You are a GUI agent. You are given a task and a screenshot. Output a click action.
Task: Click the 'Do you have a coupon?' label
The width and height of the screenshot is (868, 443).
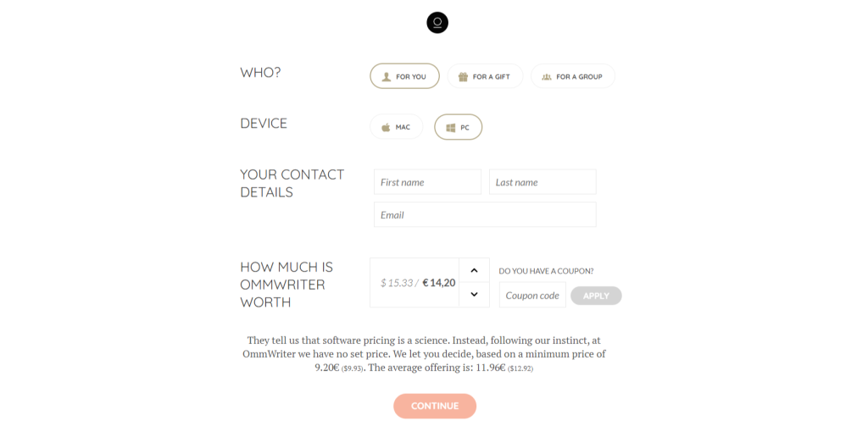pyautogui.click(x=546, y=271)
